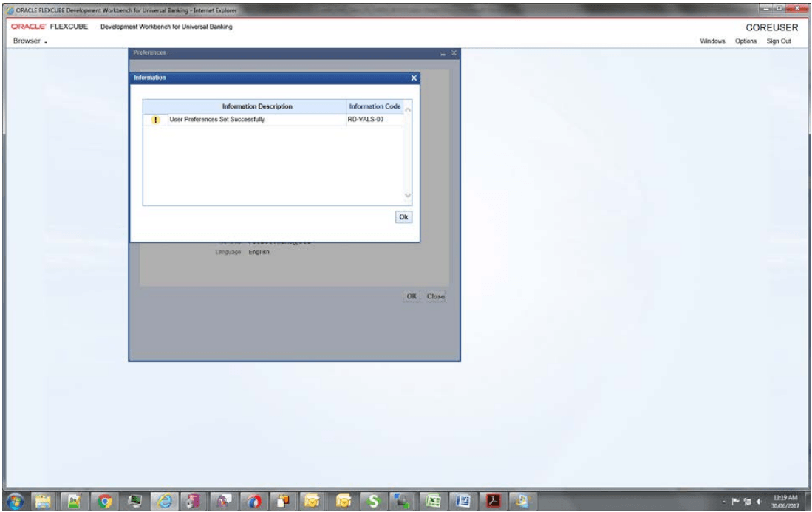
Task: Open the Windows menu
Action: coord(712,41)
